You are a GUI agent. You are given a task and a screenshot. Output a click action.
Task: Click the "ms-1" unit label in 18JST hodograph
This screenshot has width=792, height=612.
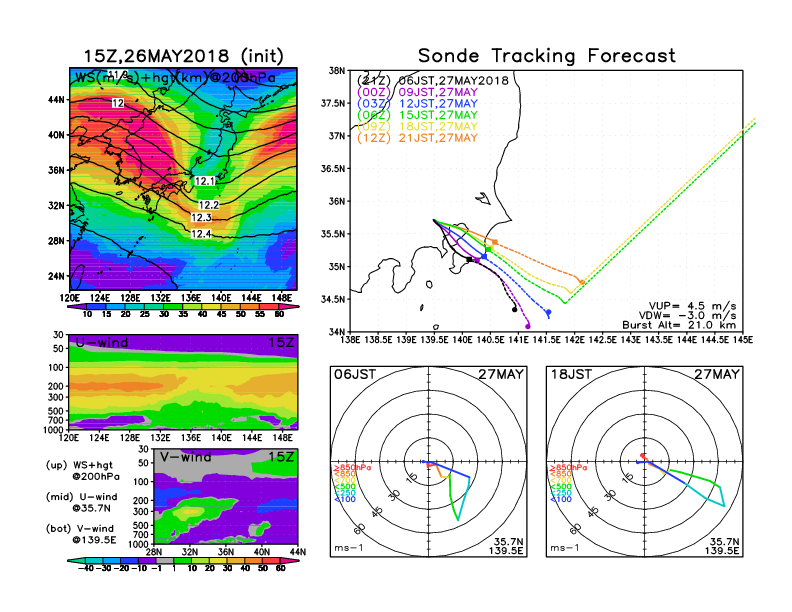pos(565,548)
